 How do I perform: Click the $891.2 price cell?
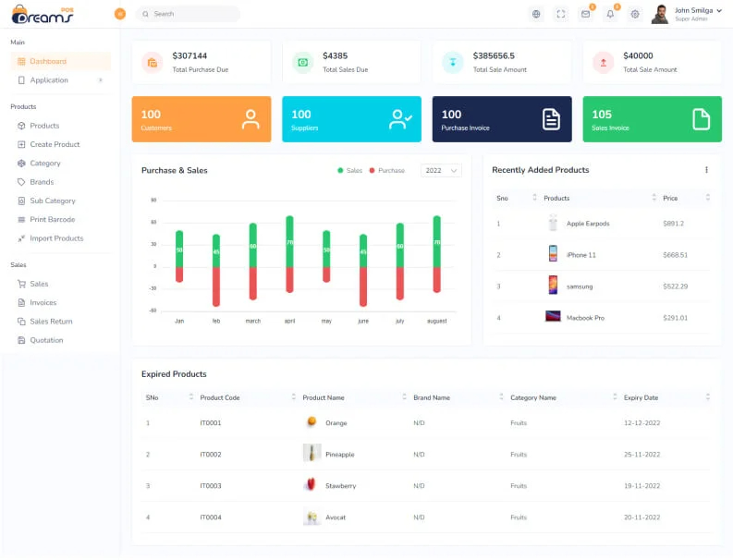click(673, 224)
